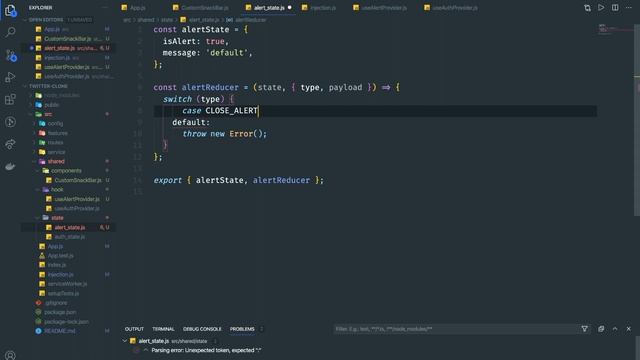
Task: Open the DEBUG CONSOLE panel tab
Action: 202,329
